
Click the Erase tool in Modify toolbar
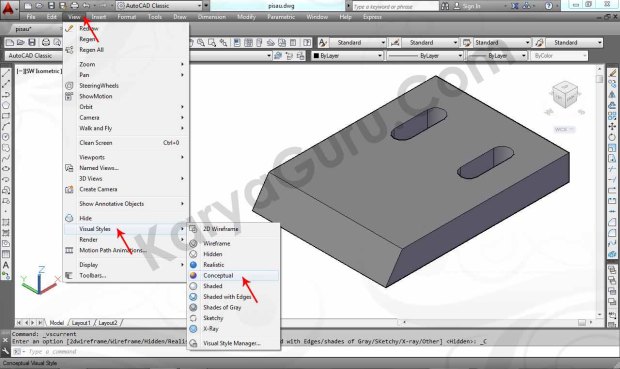(612, 73)
